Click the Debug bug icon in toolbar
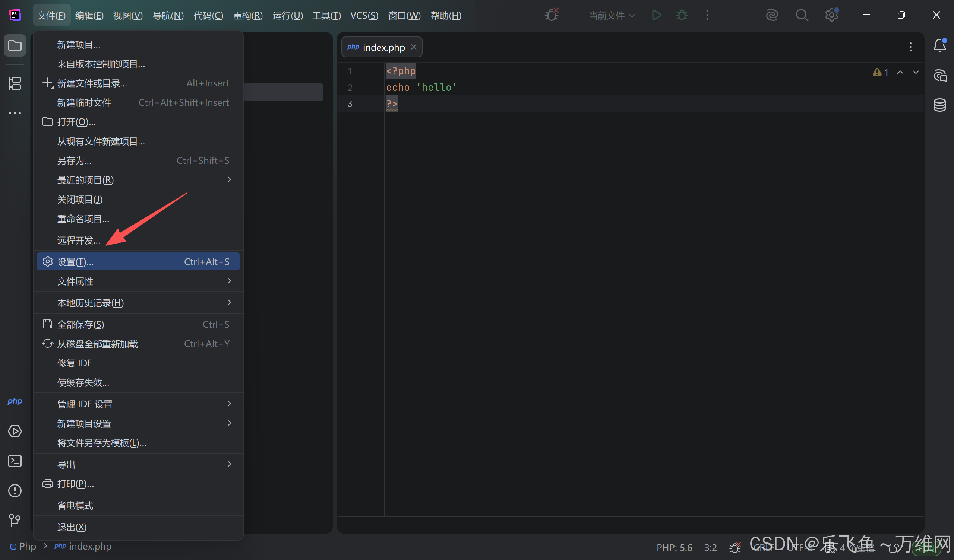Screen dimensions: 954x560 682,15
